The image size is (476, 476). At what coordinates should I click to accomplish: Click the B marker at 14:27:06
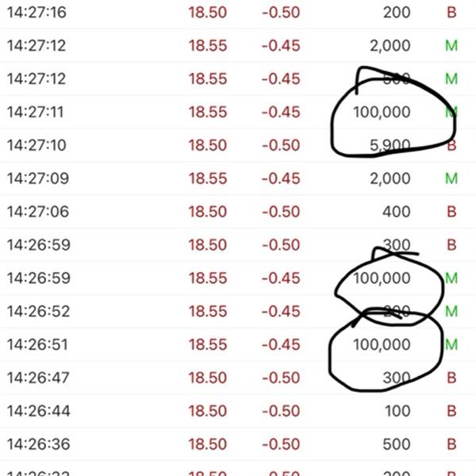pos(451,212)
